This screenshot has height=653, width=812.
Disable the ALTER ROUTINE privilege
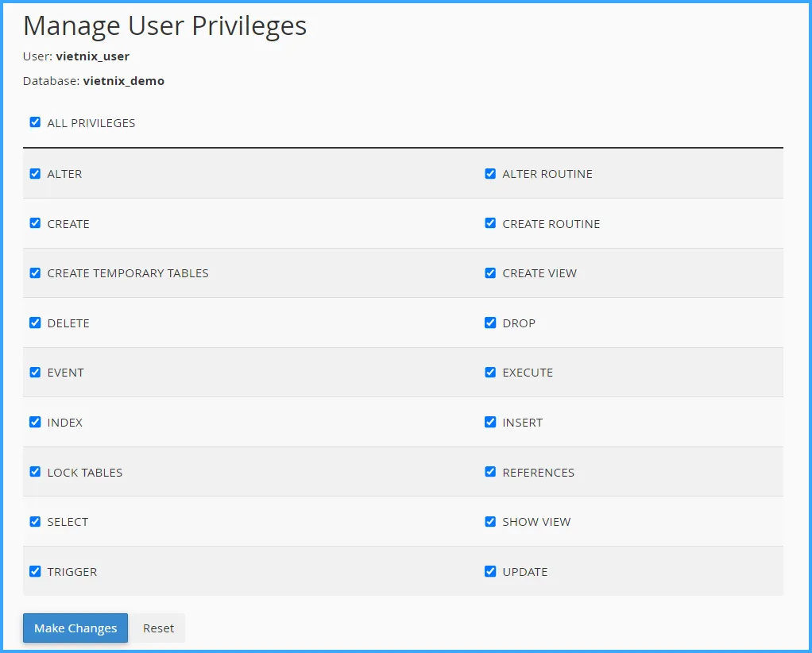click(490, 173)
